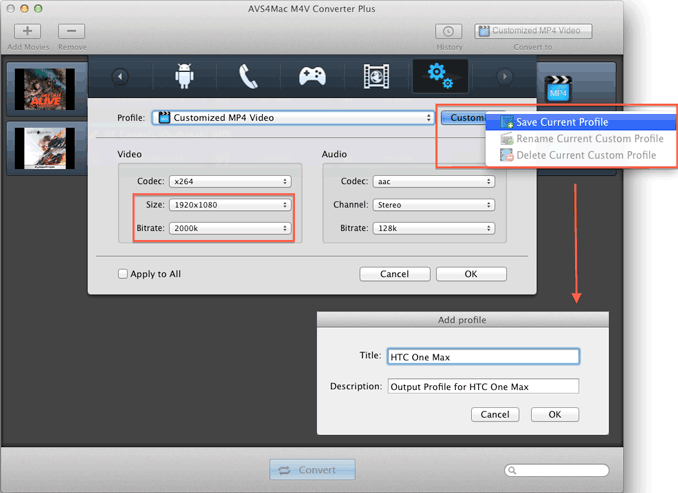Click OK in the profile settings dialog
The image size is (678, 493).
click(471, 274)
